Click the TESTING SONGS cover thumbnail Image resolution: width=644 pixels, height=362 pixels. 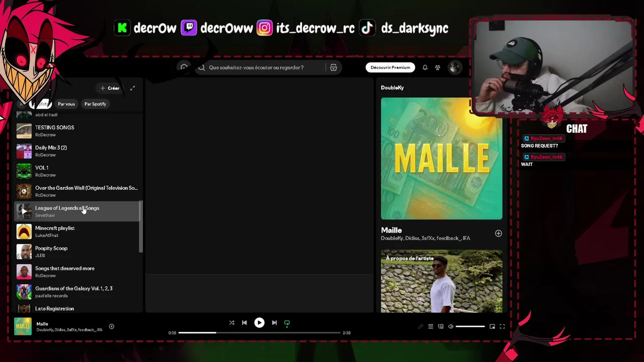pyautogui.click(x=24, y=131)
